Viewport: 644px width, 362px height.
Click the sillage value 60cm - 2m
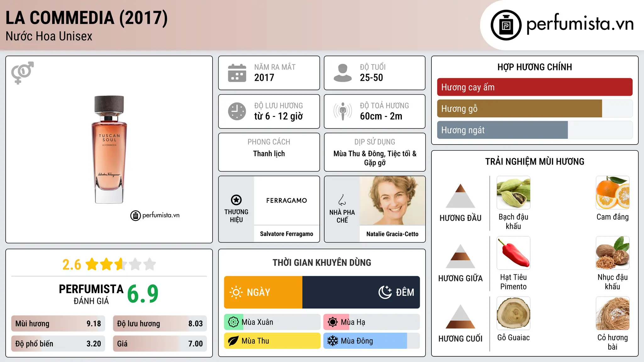[381, 116]
